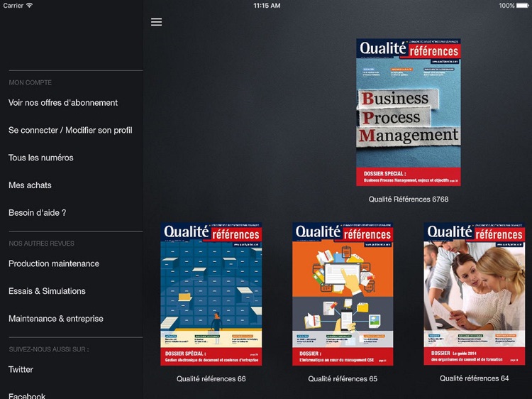Image resolution: width=532 pixels, height=399 pixels.
Task: Tap the 11:15 AM clock
Action: tap(267, 6)
